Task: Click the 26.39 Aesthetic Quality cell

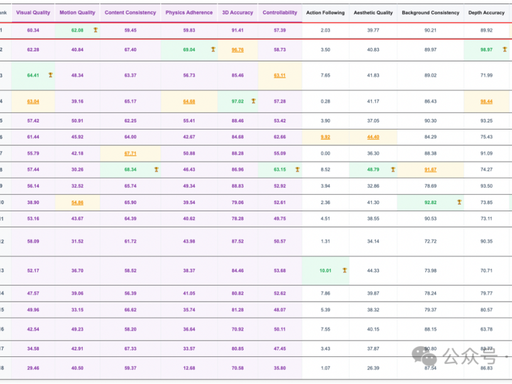Action: coord(373,368)
